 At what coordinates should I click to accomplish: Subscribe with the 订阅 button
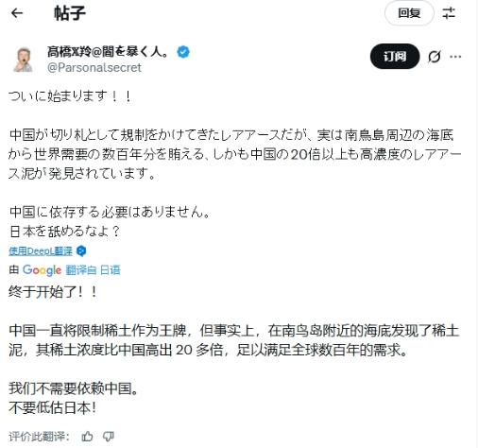[x=395, y=57]
